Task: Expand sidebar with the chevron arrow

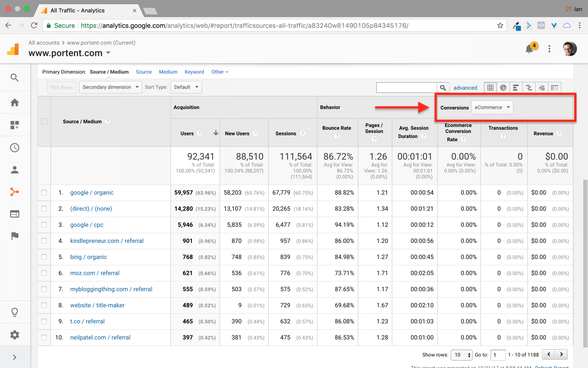Action: tap(15, 357)
